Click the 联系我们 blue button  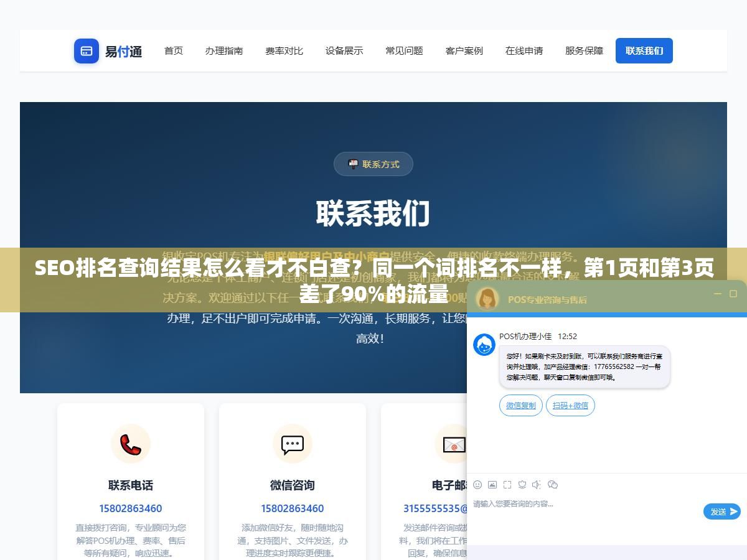[x=644, y=51]
